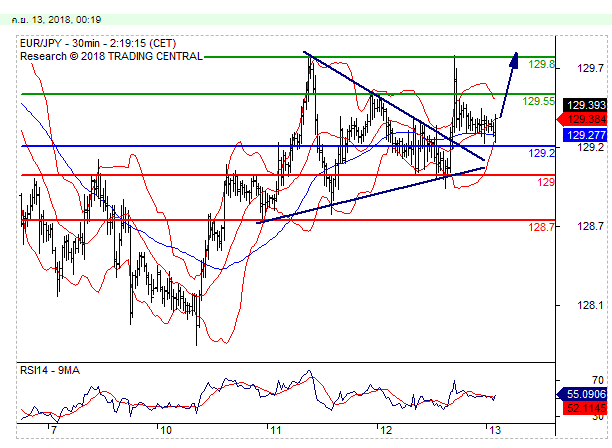This screenshot has height=448, width=612.
Task: Click the red 129.384 price tag
Action: coord(582,119)
